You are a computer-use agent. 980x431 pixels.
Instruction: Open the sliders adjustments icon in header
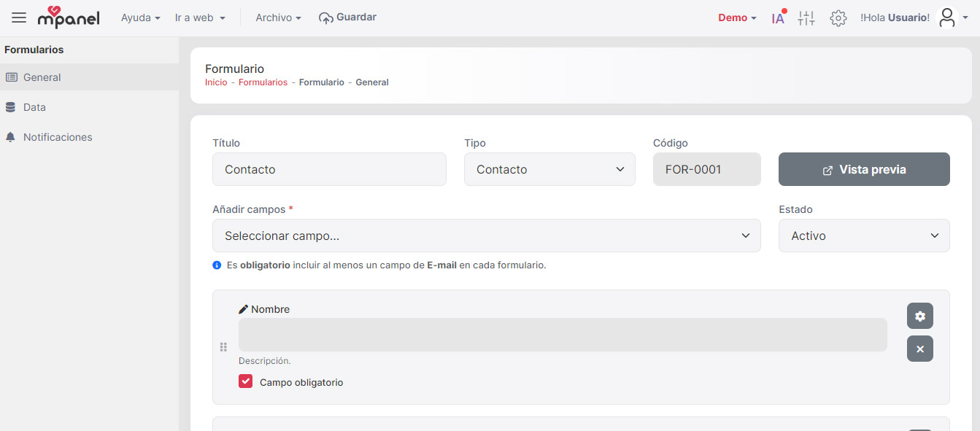(806, 18)
